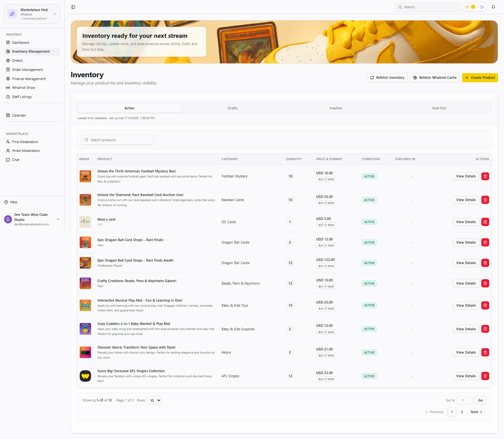The image size is (504, 439).
Task: Delete the AFL Singles Collection listing
Action: tap(485, 376)
